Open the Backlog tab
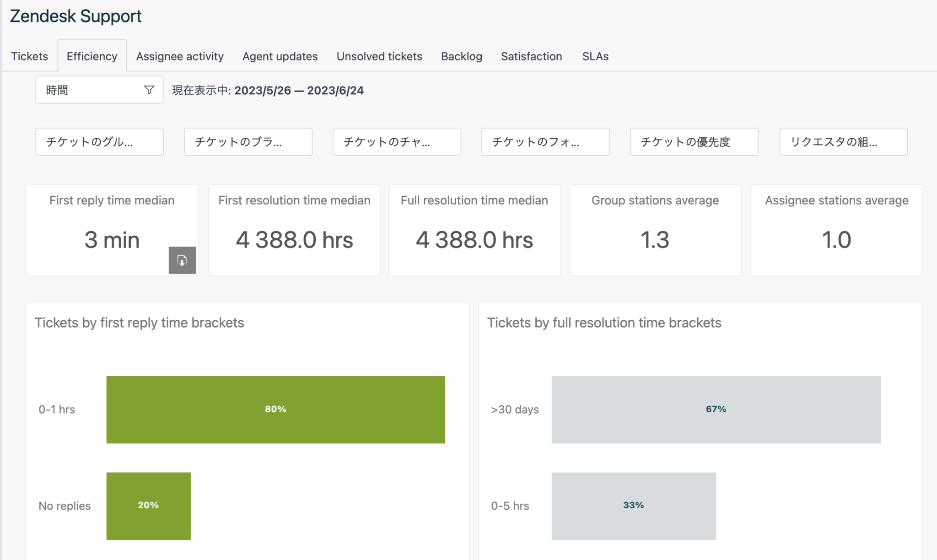Image resolution: width=937 pixels, height=560 pixels. (461, 56)
